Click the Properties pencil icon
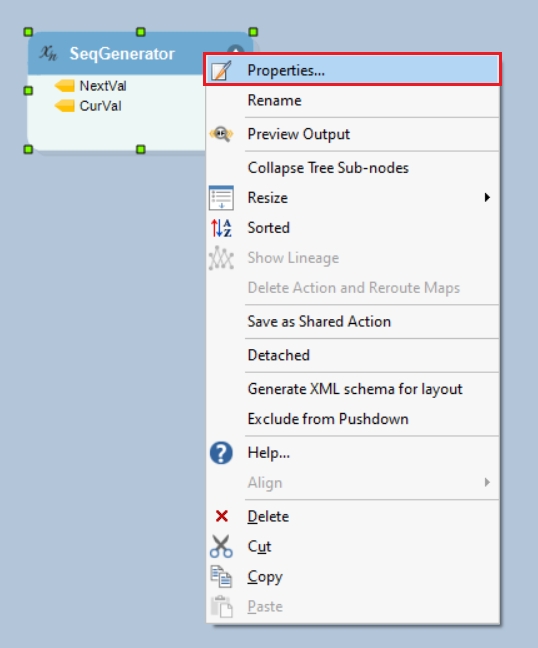Screen dimensions: 538x648 tap(221, 70)
